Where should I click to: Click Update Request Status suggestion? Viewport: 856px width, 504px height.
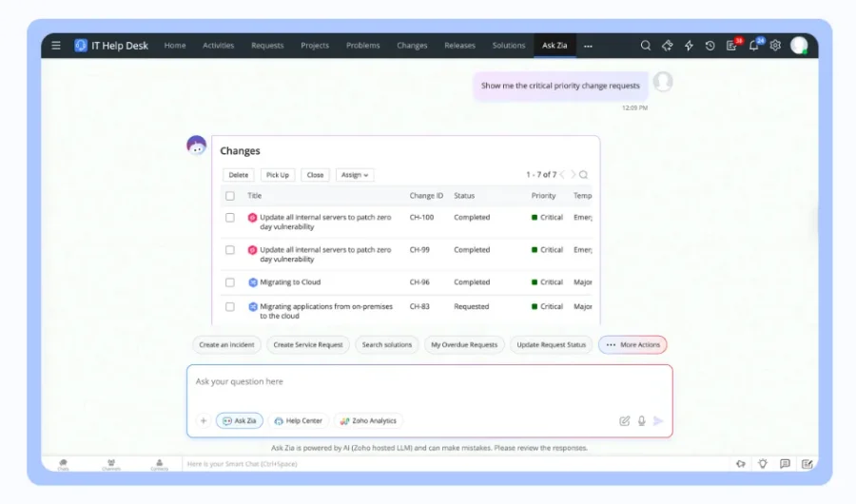[x=552, y=344]
